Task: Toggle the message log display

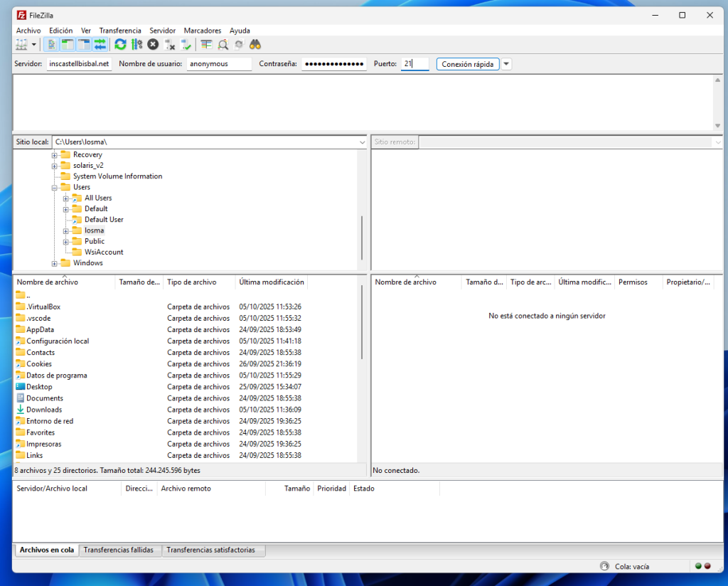Action: tap(52, 45)
